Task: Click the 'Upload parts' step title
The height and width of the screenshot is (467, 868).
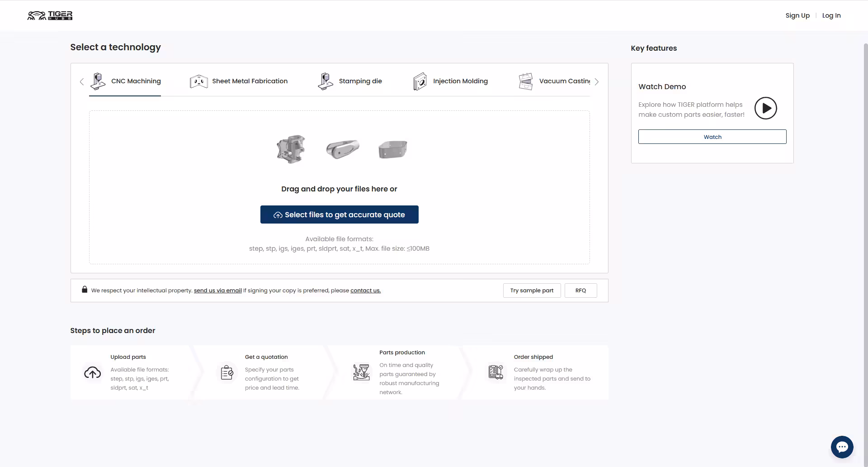Action: point(128,357)
